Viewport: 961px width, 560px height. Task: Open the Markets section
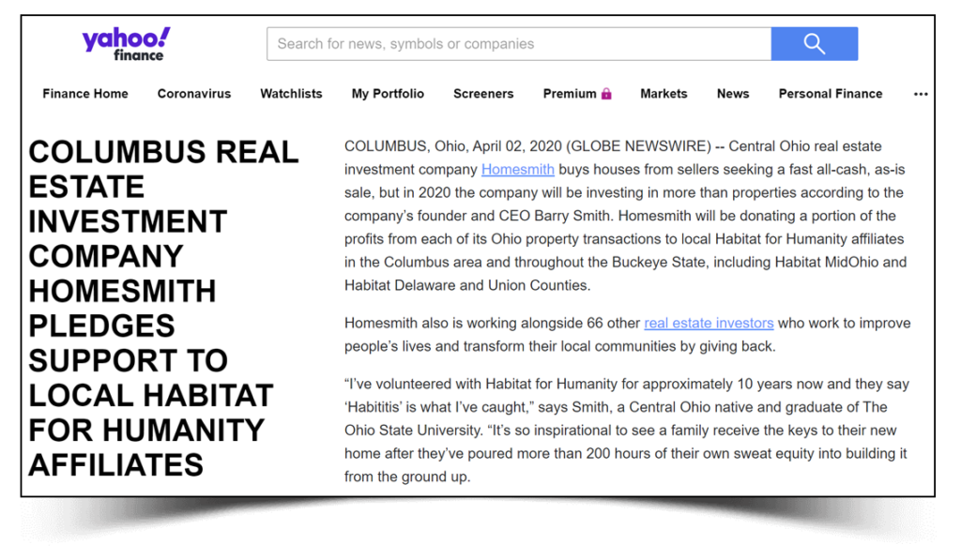[664, 94]
